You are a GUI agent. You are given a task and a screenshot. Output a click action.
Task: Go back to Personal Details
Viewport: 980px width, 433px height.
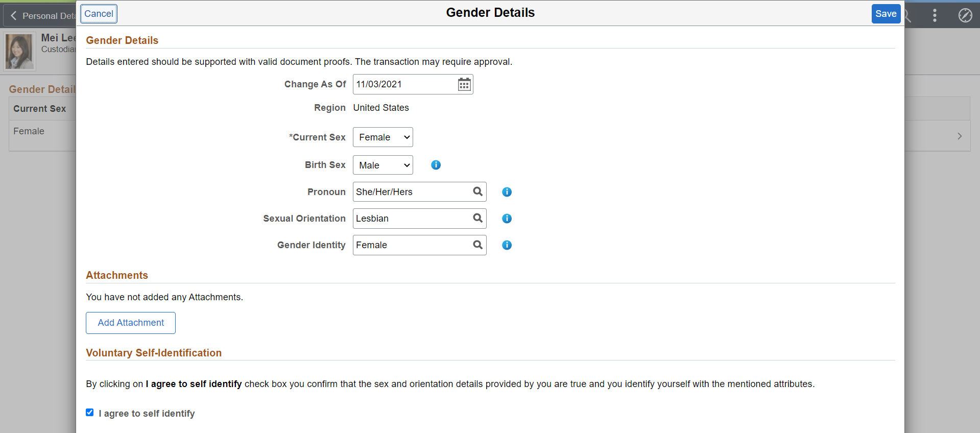pyautogui.click(x=41, y=16)
